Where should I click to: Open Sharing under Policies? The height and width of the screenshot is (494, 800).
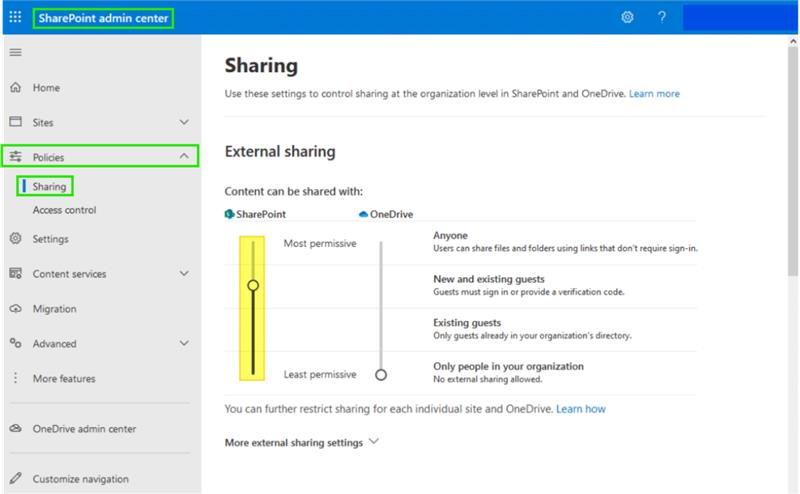[49, 186]
